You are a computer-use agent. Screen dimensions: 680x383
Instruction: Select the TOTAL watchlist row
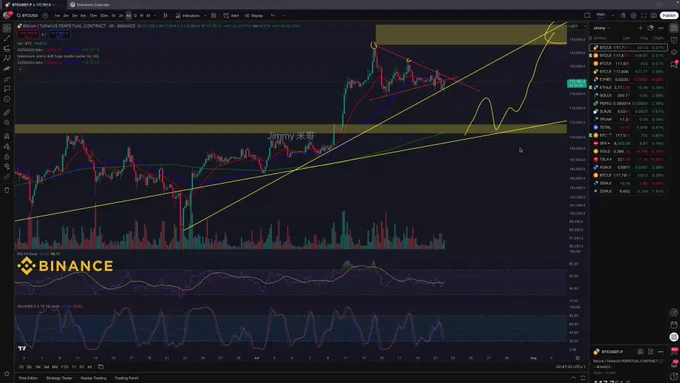tap(629, 128)
